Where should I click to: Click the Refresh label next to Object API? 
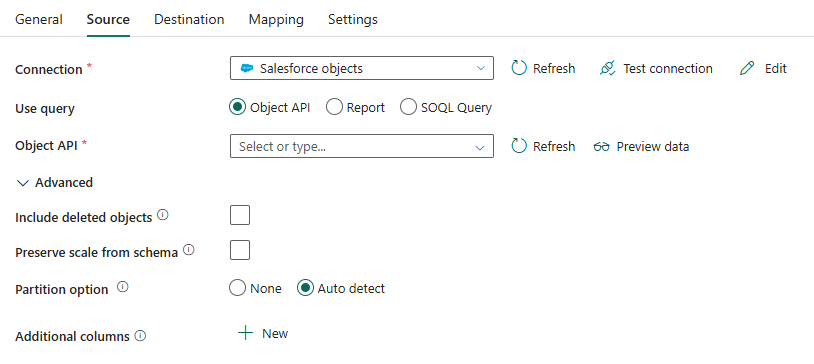click(554, 146)
